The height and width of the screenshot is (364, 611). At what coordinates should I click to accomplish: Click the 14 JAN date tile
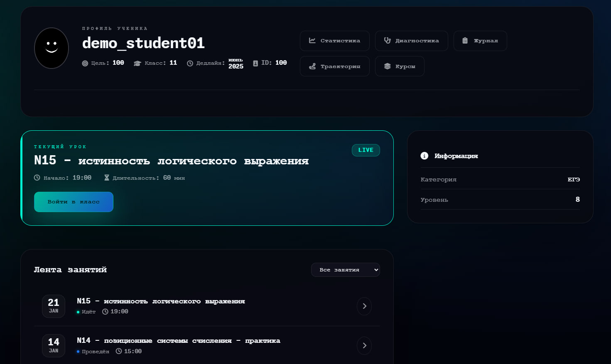54,346
